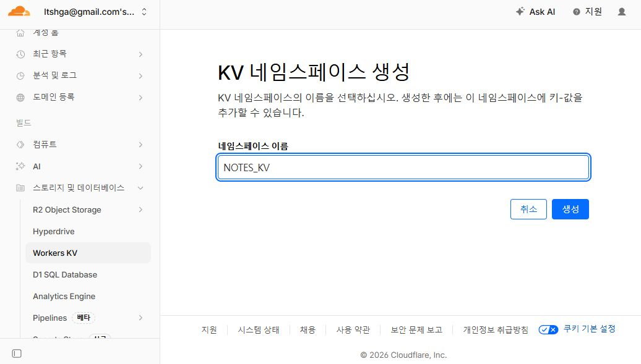Click the Cloudflare logo icon
Image resolution: width=641 pixels, height=364 pixels.
click(x=19, y=12)
